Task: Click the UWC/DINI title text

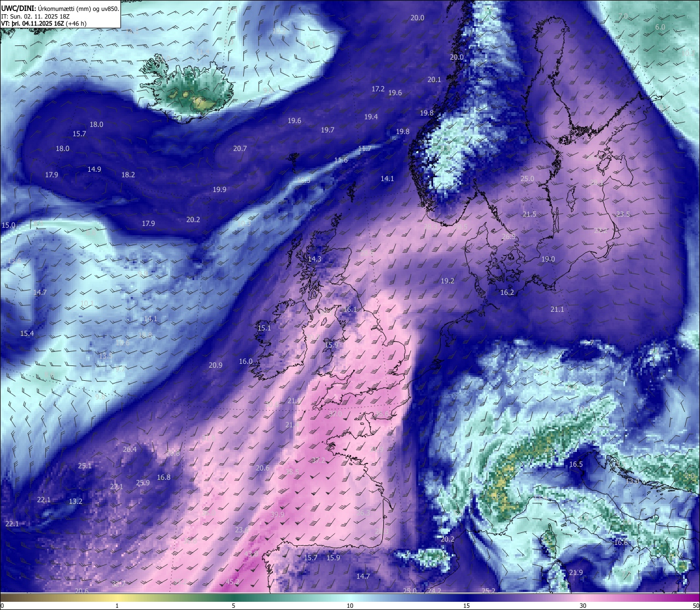Action: 19,9
